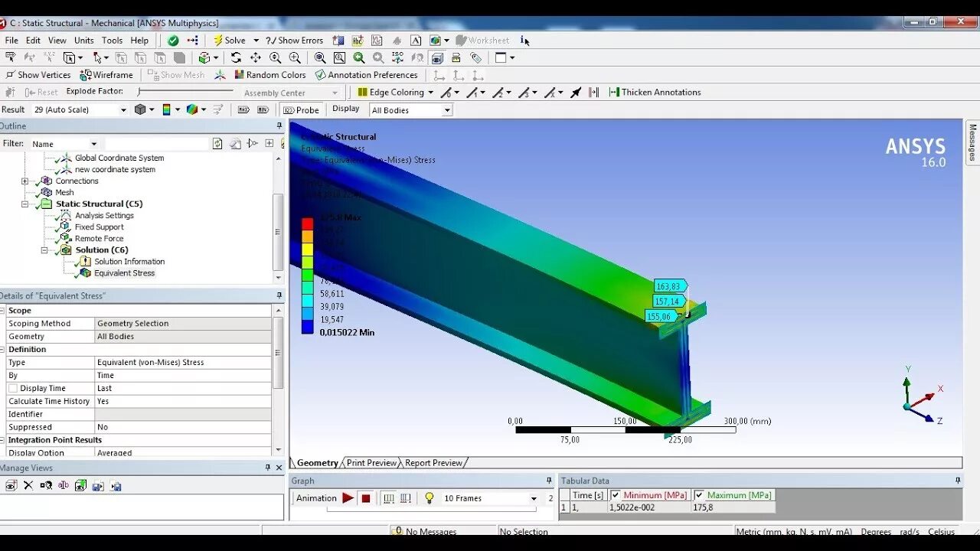Click expand-all plus icon in Outline filter bar
This screenshot has width=980, height=551.
[x=269, y=143]
